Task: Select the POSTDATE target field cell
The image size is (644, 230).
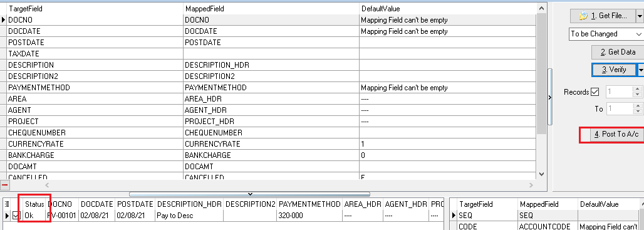Action: [x=95, y=43]
